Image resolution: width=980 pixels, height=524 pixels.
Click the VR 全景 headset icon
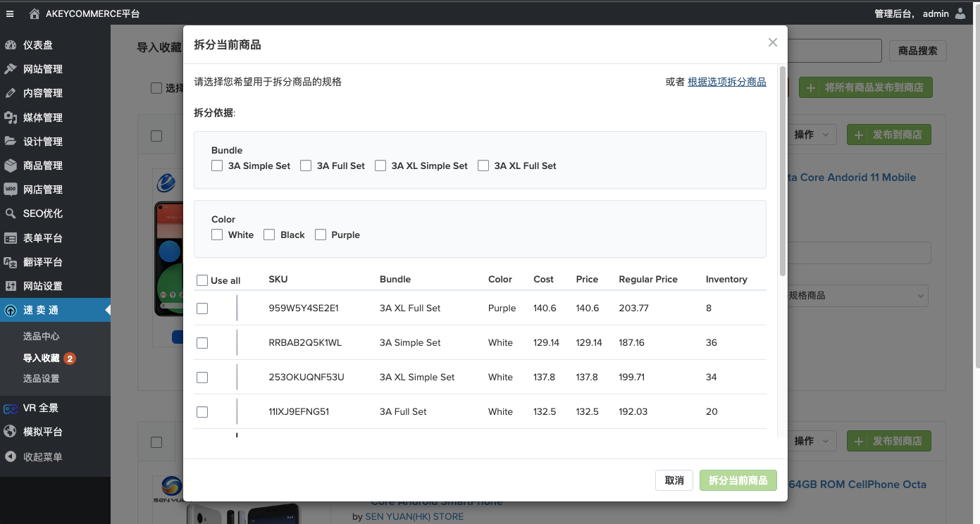click(11, 408)
